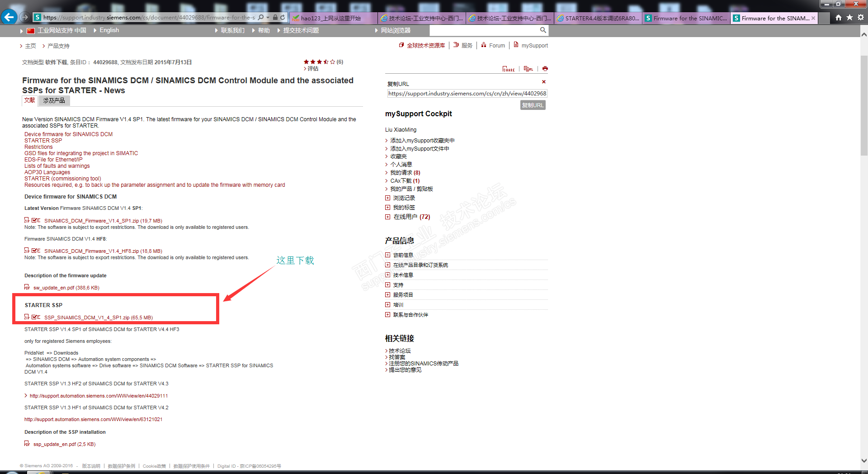Click the copy URL text field
Viewport: 868px width, 474px height.
[467, 94]
